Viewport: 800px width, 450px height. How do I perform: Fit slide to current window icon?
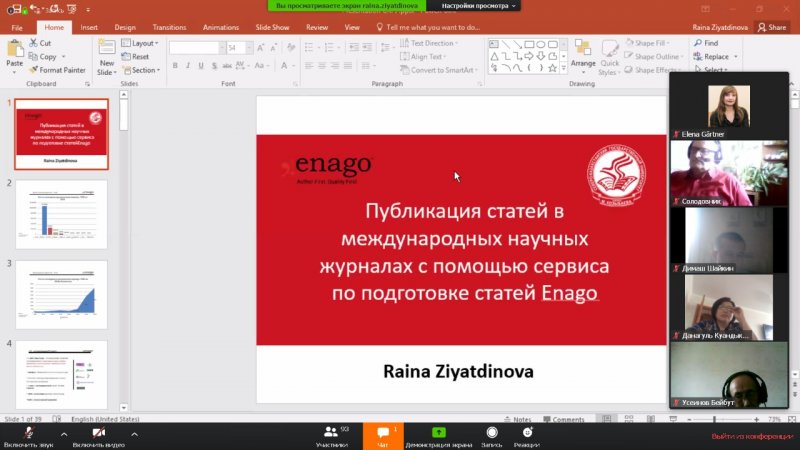(x=792, y=419)
